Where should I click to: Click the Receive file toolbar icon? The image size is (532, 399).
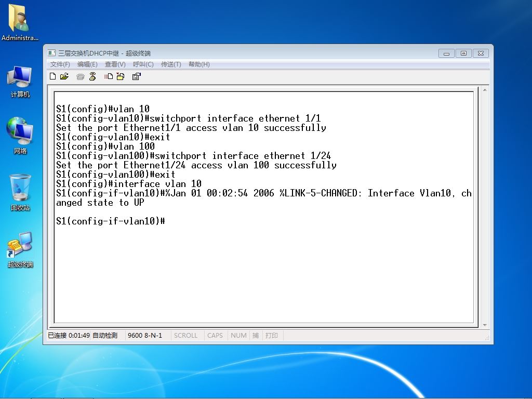coord(121,76)
